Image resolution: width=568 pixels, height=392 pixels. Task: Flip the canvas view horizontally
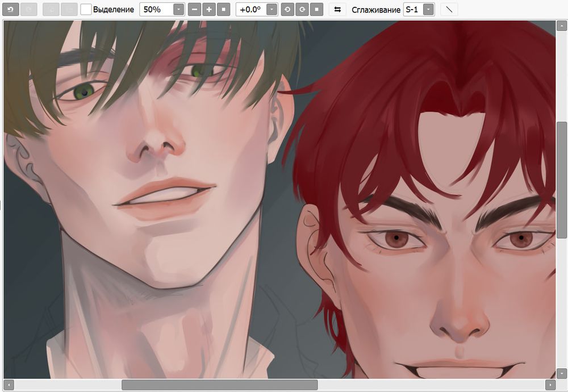click(337, 10)
